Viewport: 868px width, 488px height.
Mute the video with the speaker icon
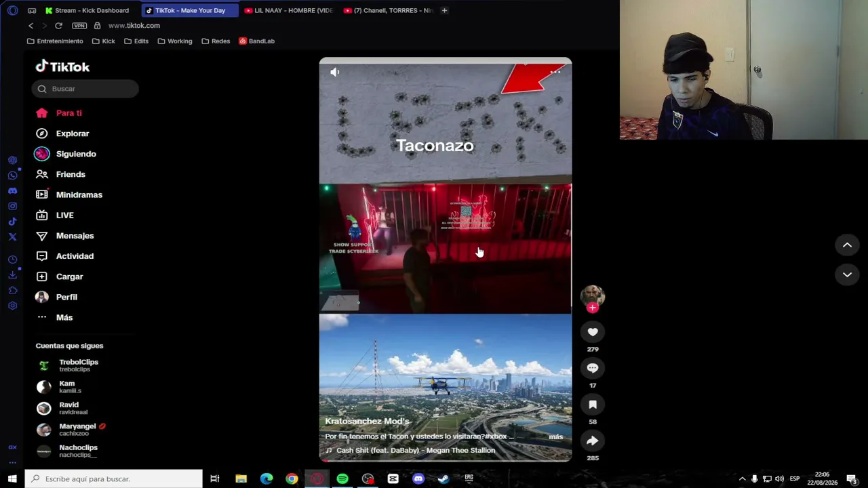pos(335,72)
